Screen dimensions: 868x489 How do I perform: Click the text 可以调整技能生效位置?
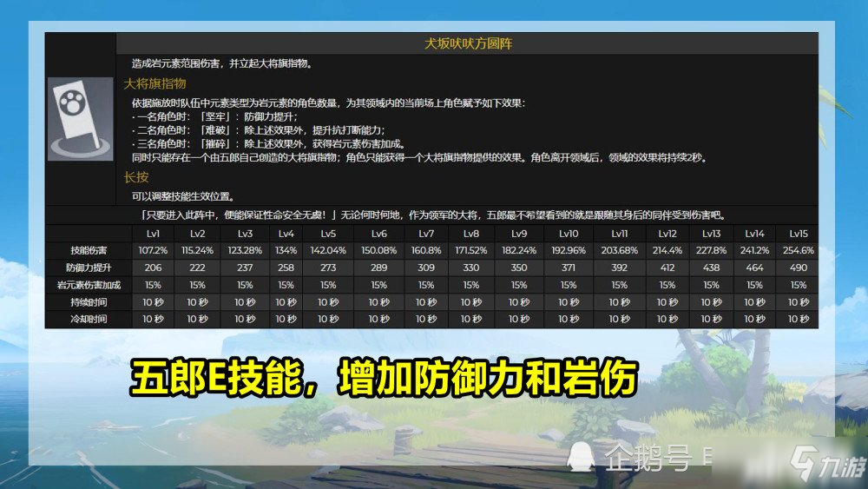(184, 196)
